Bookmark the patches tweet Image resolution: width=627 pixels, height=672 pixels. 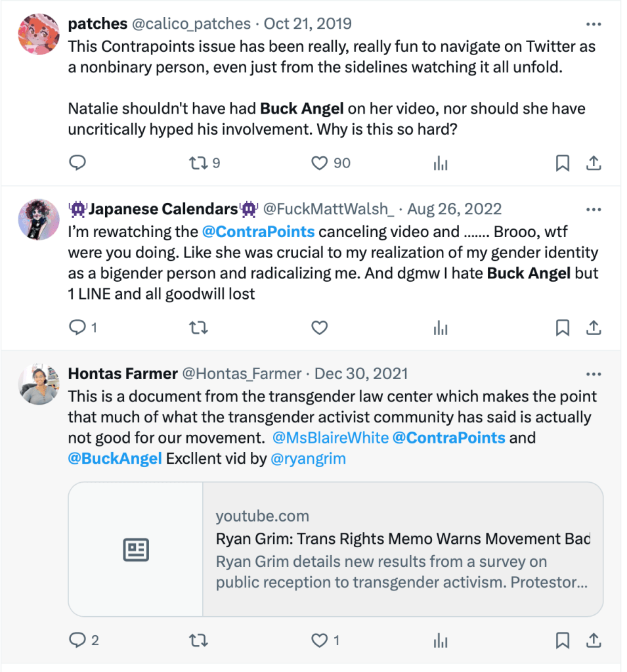click(563, 164)
